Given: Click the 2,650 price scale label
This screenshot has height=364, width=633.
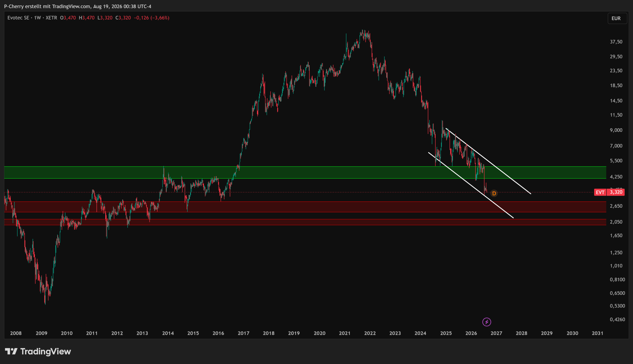Looking at the screenshot, I should pos(616,206).
